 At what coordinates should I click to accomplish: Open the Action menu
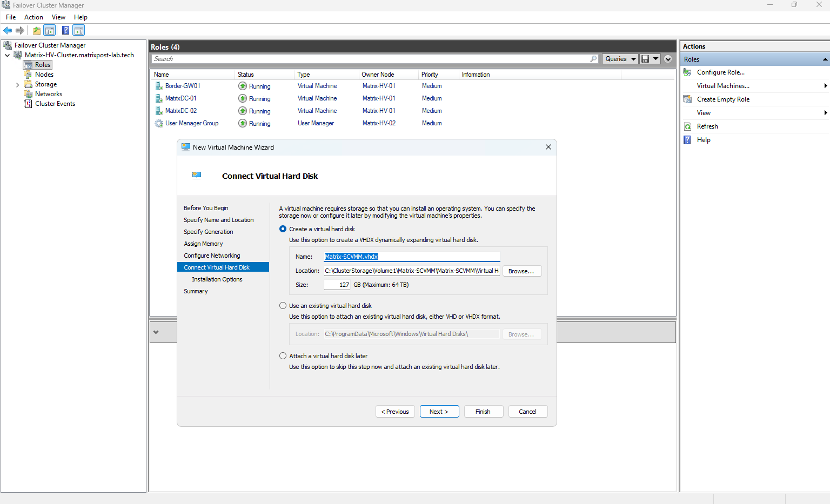pos(34,17)
